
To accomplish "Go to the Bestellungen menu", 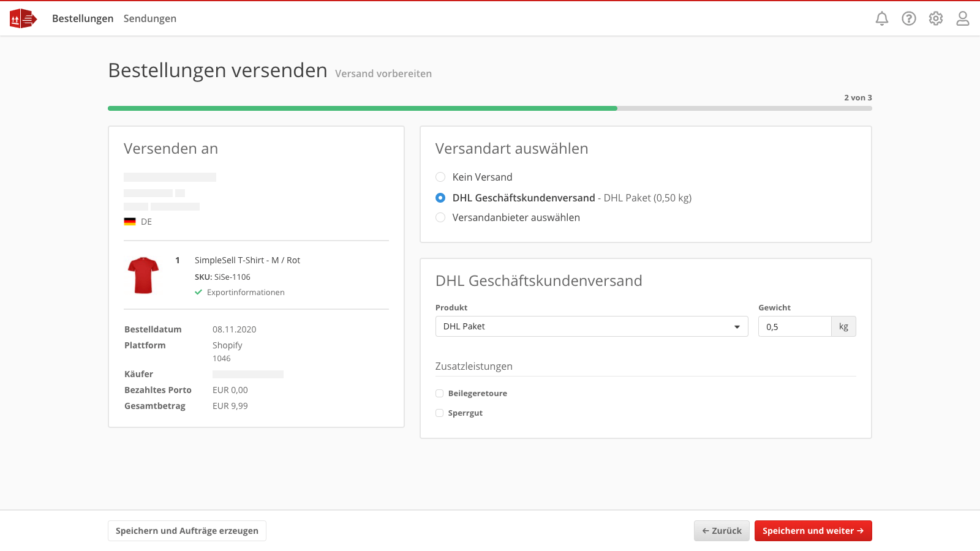I will (83, 18).
